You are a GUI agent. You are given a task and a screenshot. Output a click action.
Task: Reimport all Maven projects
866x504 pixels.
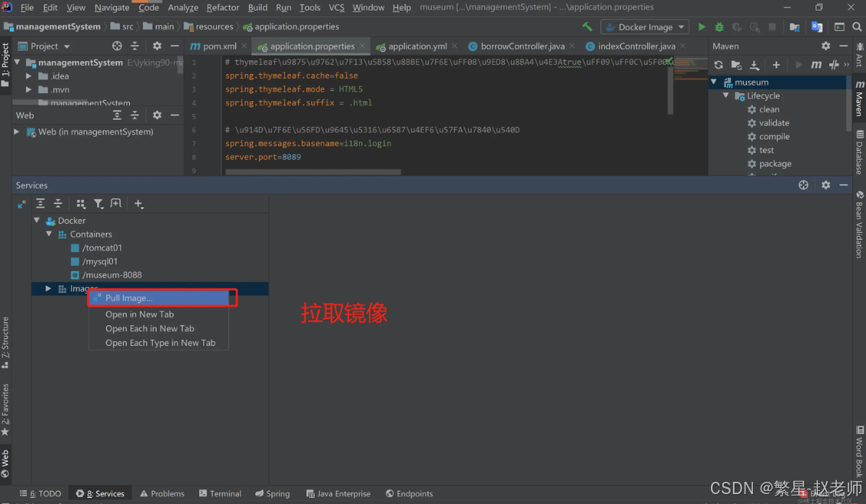click(719, 66)
